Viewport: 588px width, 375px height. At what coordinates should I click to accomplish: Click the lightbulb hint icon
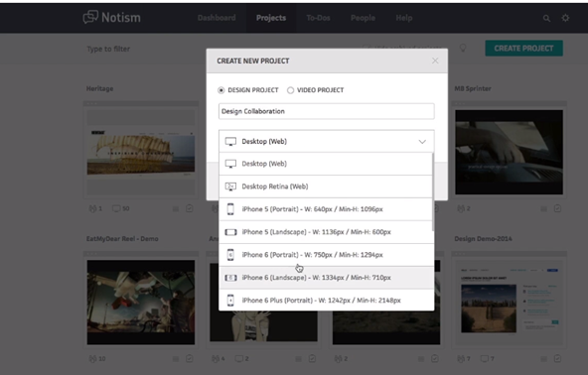(x=463, y=48)
